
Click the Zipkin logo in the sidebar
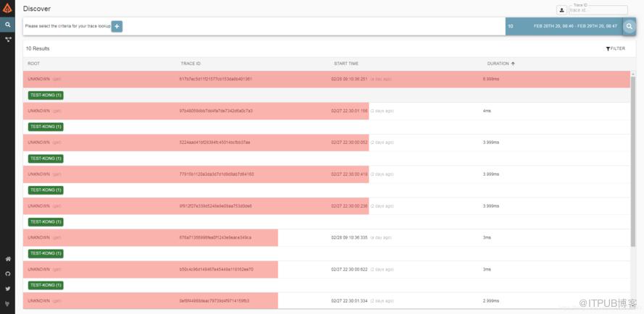(7, 8)
